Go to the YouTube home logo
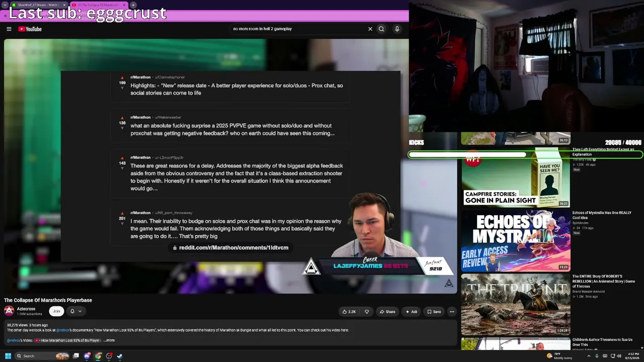The height and width of the screenshot is (362, 644). pos(30,29)
